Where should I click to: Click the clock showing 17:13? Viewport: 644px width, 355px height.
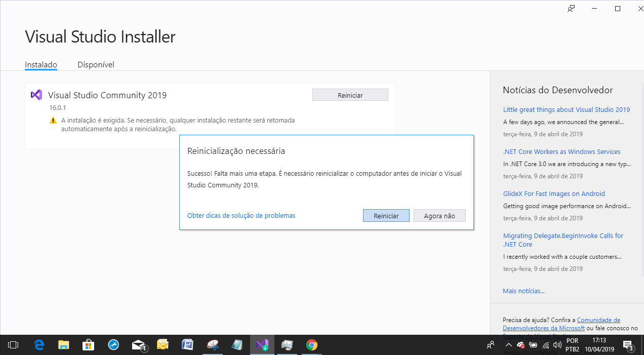click(599, 345)
